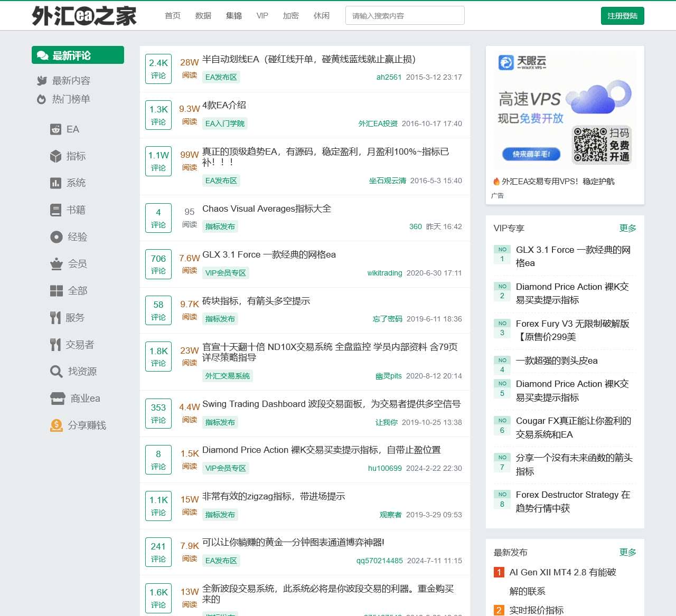Open the 数据 navigation item
The image size is (676, 616).
(203, 16)
